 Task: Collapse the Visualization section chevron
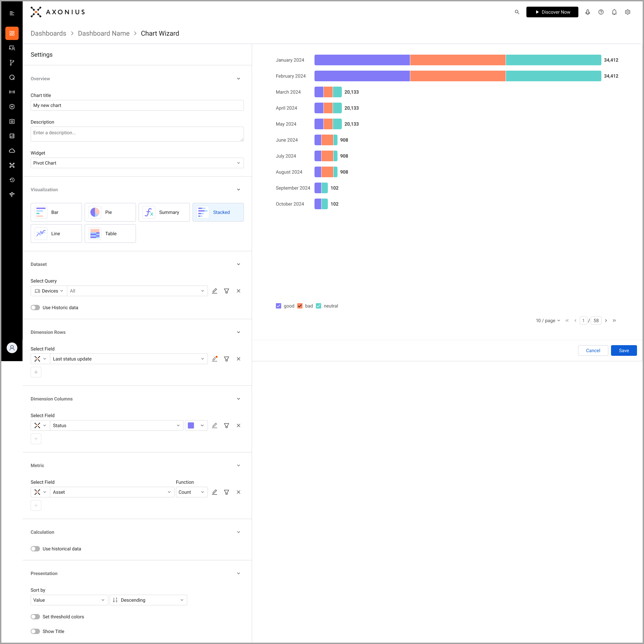point(238,190)
